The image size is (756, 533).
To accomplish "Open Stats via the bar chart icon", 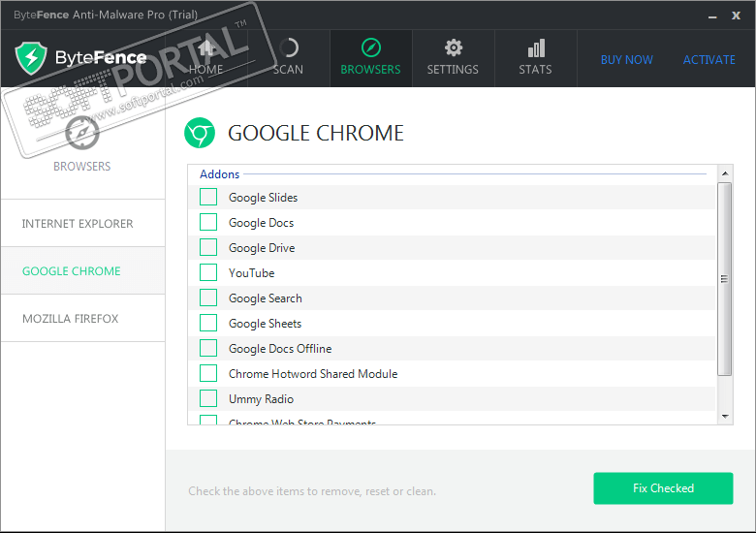I will click(x=536, y=47).
